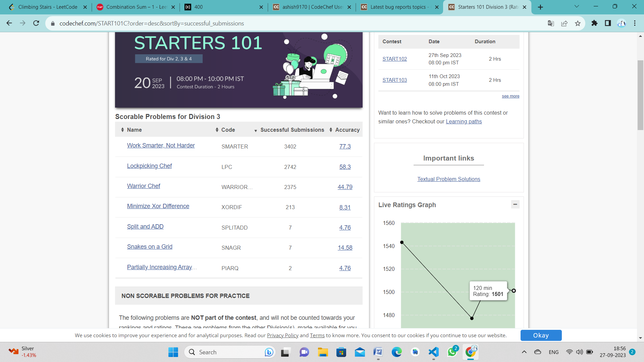Image resolution: width=644 pixels, height=362 pixels.
Task: Switch to Climbing Stairs LeetCode tab
Action: (x=47, y=7)
